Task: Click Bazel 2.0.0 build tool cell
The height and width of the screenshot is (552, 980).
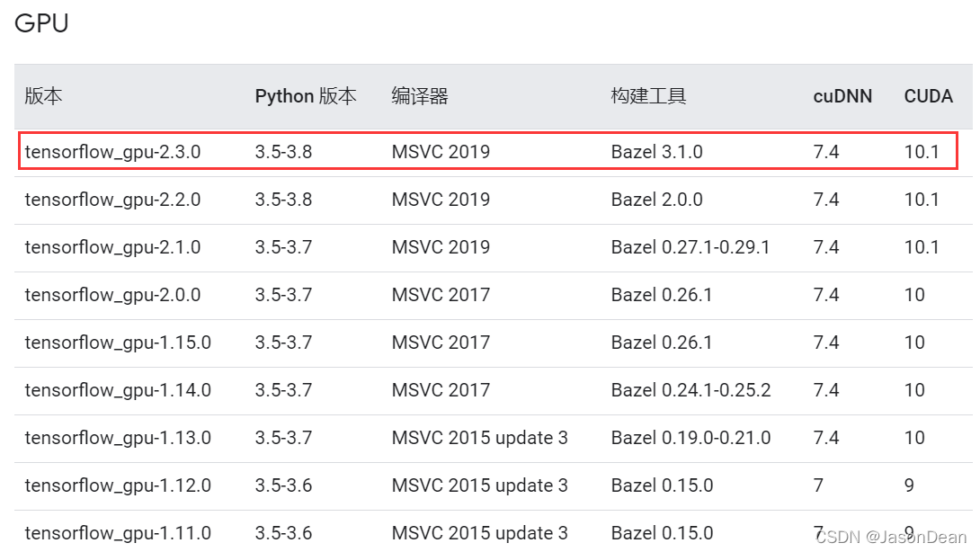Action: [x=657, y=200]
